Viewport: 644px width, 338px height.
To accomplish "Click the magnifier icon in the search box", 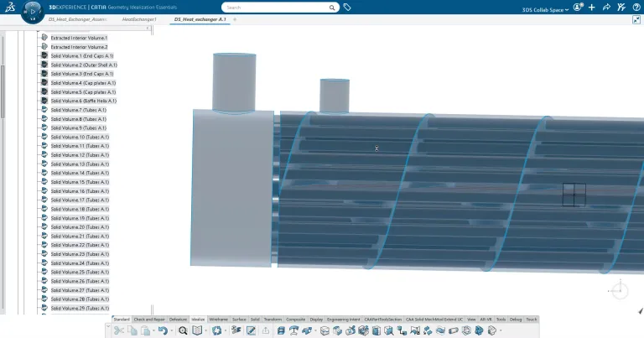I will (332, 8).
